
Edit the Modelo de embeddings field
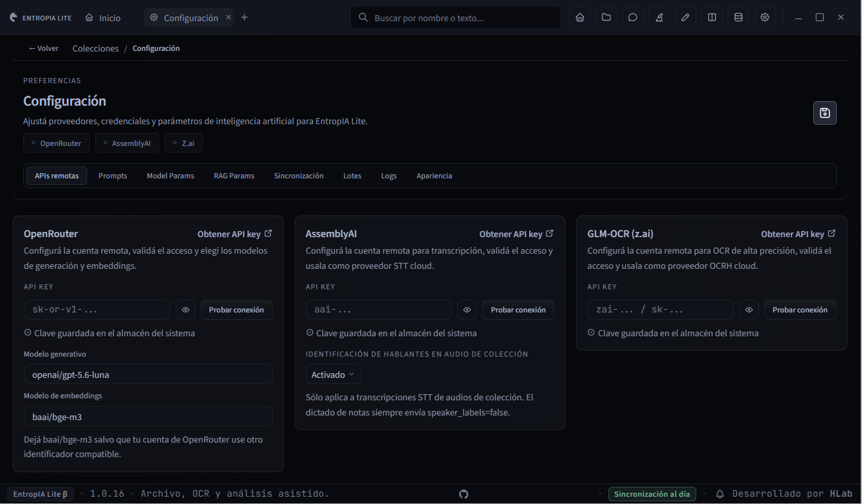point(148,417)
